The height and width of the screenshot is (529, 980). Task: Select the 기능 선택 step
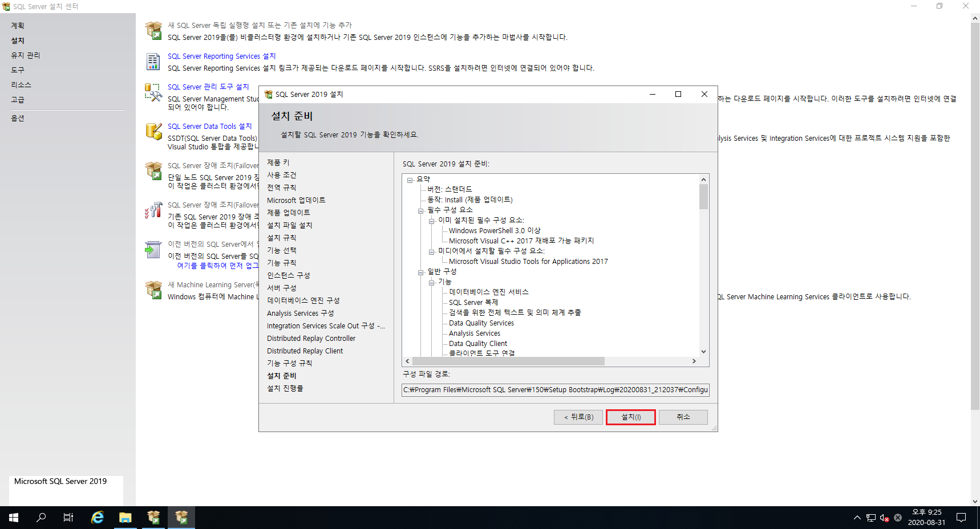282,250
